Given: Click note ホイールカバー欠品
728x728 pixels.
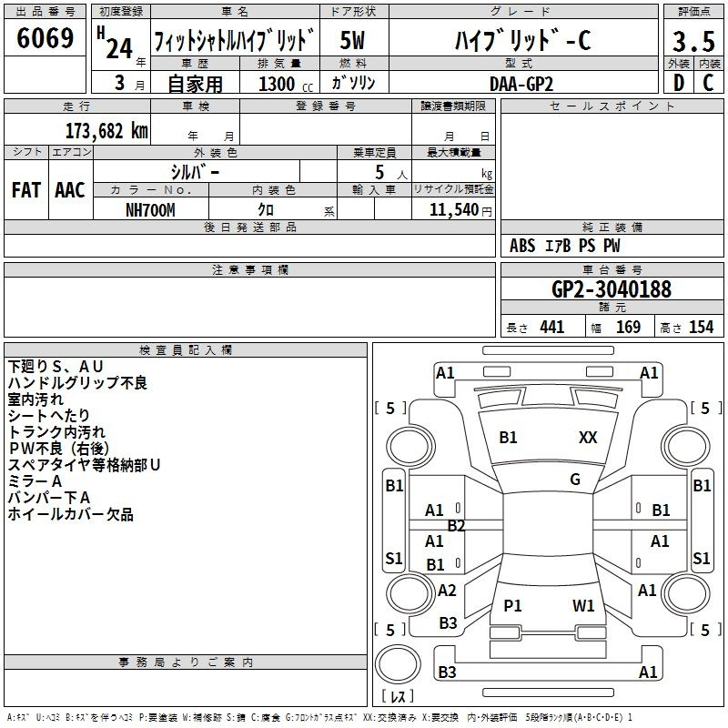Looking at the screenshot, I should point(71,514).
